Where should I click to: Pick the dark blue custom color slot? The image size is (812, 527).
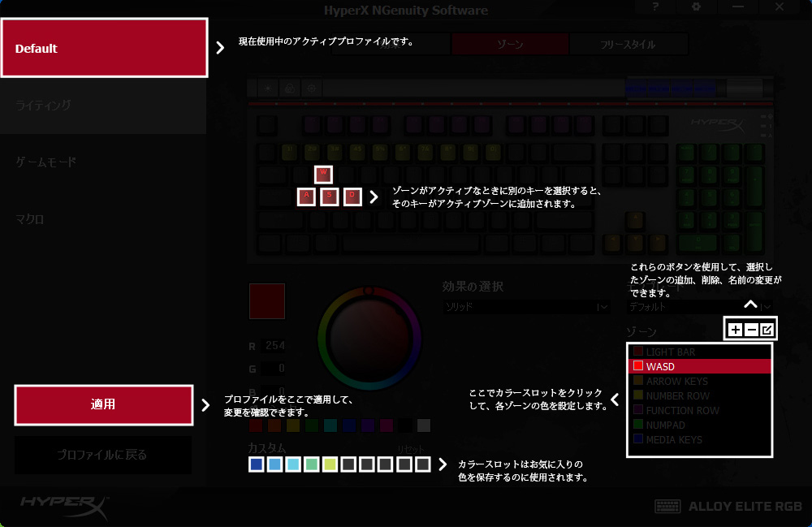[257, 464]
